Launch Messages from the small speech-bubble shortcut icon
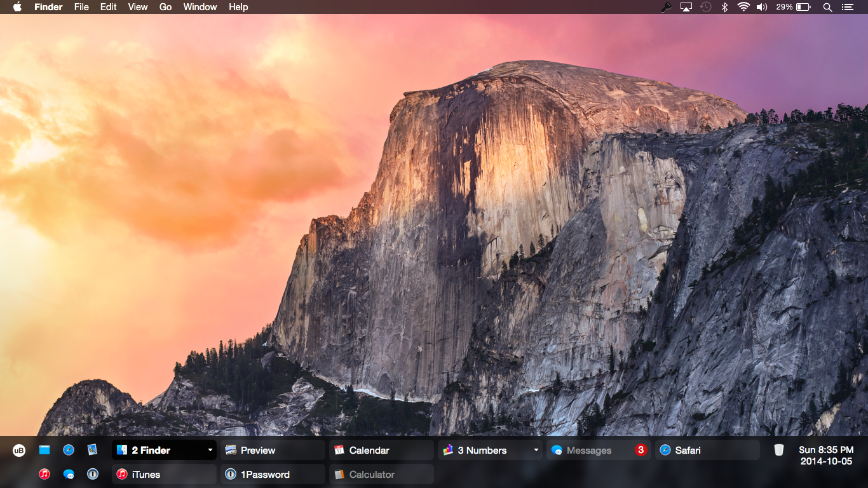The width and height of the screenshot is (868, 488). 69,474
